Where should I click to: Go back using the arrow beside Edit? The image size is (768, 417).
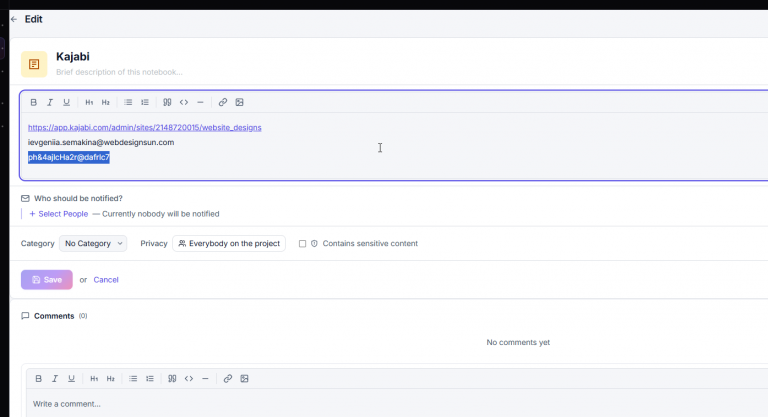coord(14,19)
